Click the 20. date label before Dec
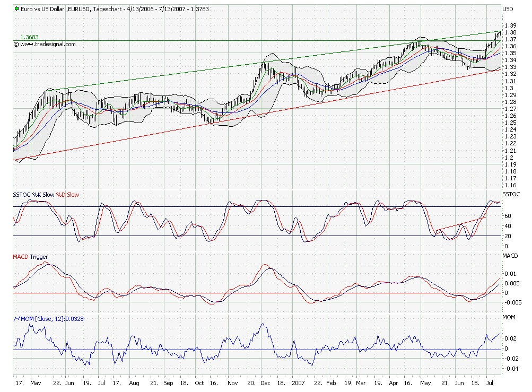 [251, 383]
